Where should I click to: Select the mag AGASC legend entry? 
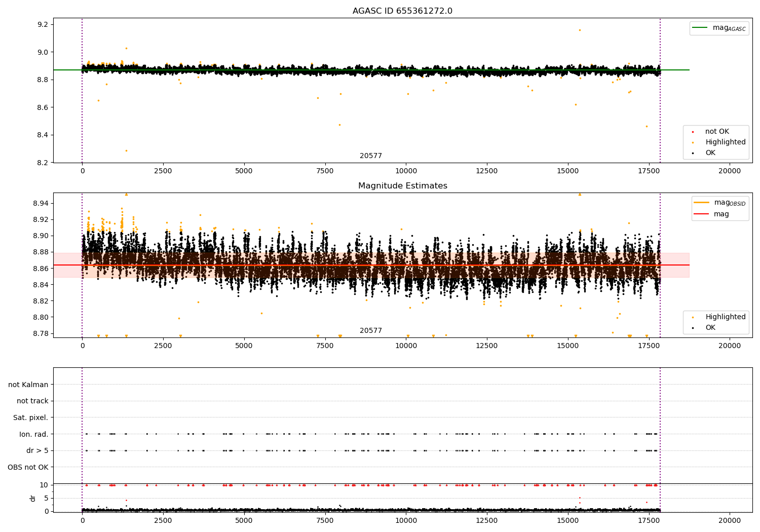[x=719, y=28]
